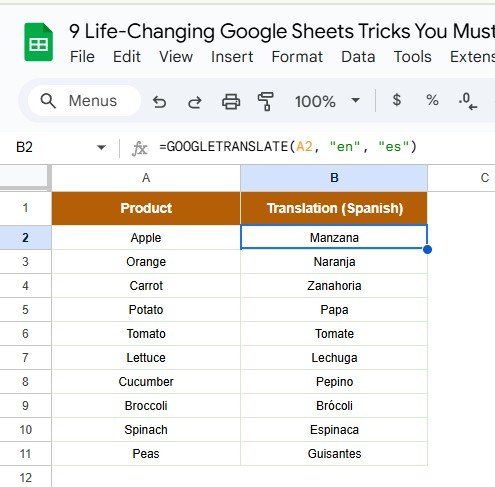Screen dimensions: 495x487
Task: Click the decrease decimal places icon
Action: point(467,101)
